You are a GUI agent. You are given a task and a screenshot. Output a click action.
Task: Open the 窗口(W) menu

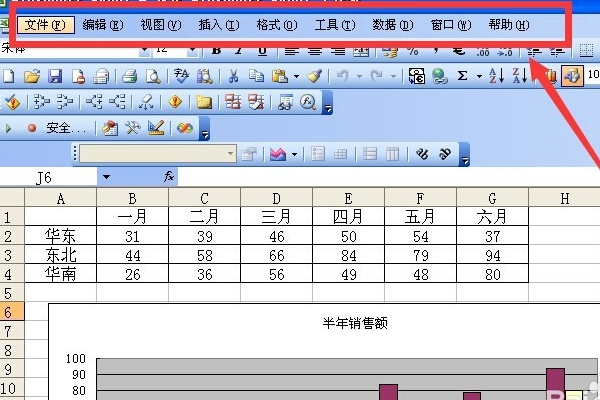coord(451,25)
